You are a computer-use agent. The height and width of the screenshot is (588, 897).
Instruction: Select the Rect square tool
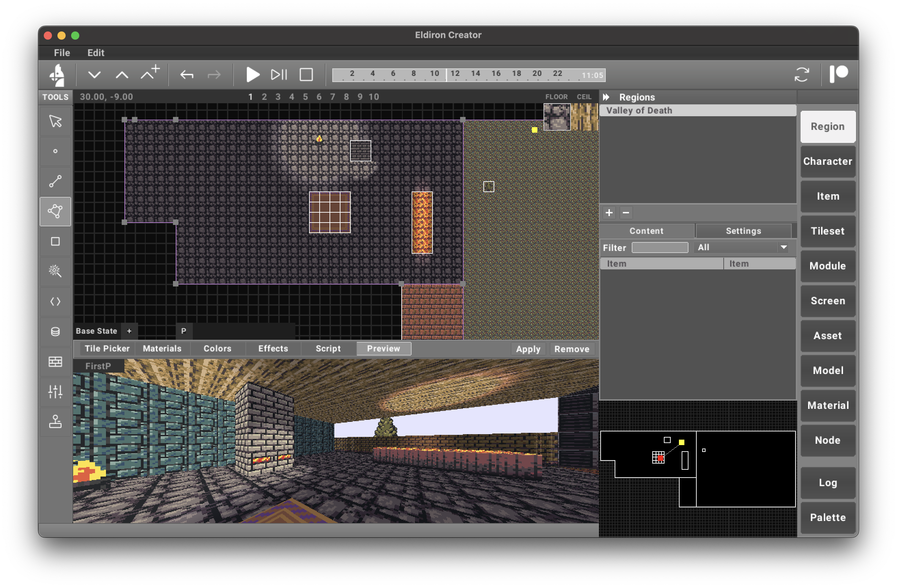pos(55,242)
